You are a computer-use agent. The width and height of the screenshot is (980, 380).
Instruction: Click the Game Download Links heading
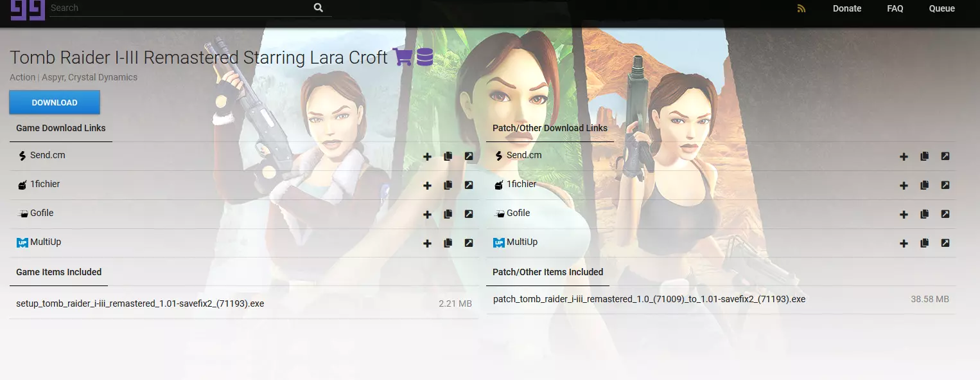(61, 128)
